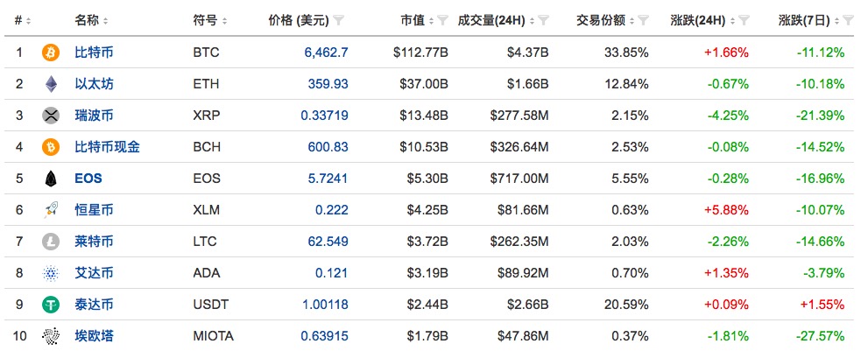Image resolution: width=868 pixels, height=351 pixels.
Task: Click the green Tether icon
Action: [x=51, y=305]
